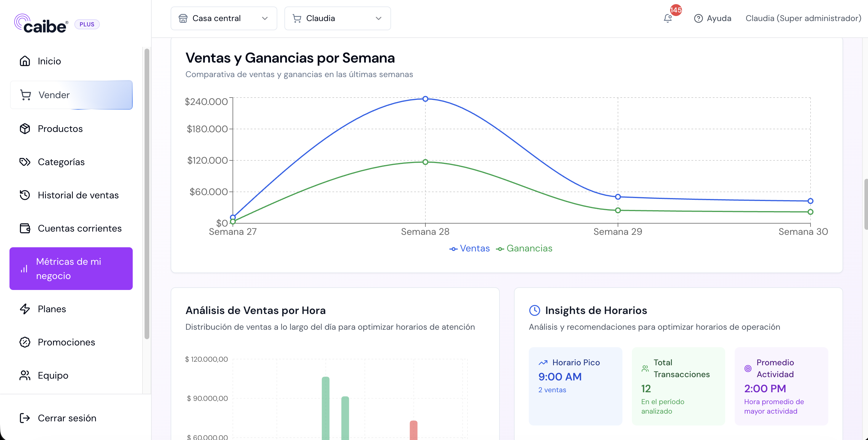
Task: Open Claudia (Super administrador) account menu
Action: click(x=803, y=18)
